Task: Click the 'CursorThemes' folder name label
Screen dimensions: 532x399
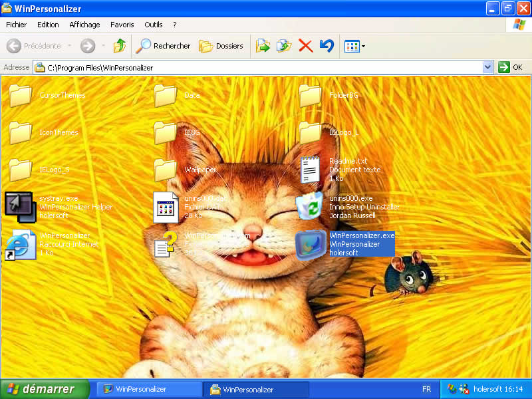Action: click(x=63, y=95)
